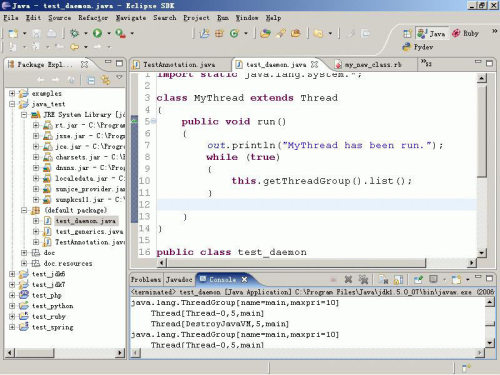Open the Open Console dropdown arrow

pos(467,280)
